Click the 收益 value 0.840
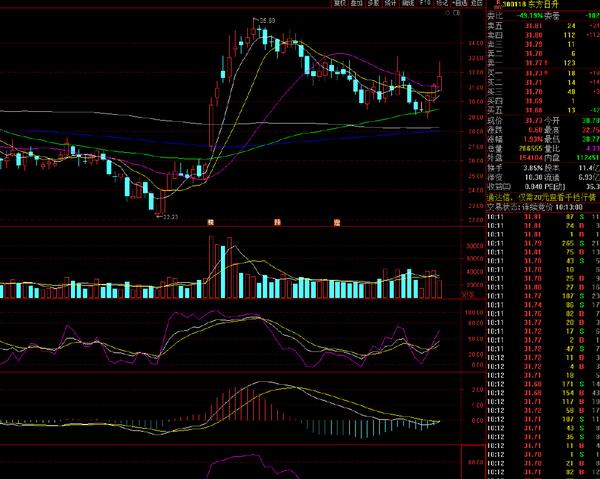 533,187
